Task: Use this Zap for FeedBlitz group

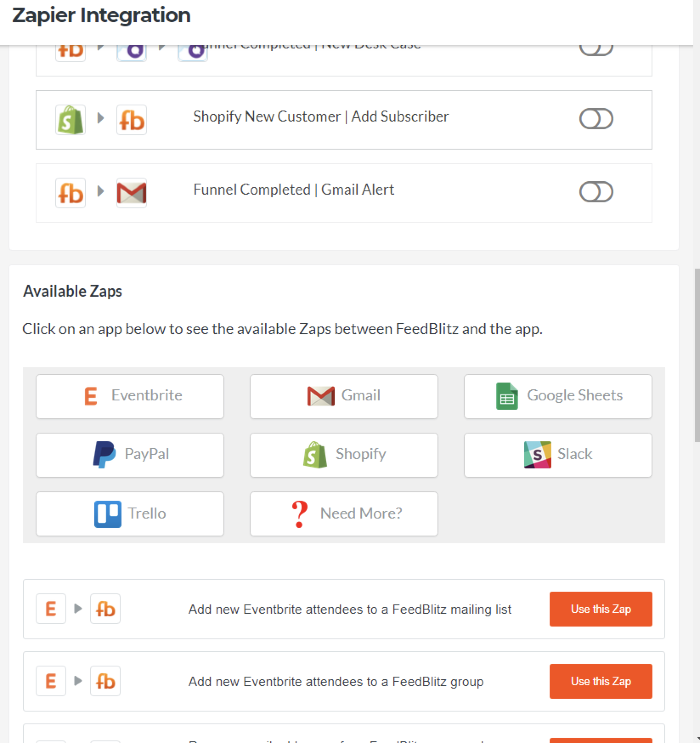Action: (x=601, y=681)
